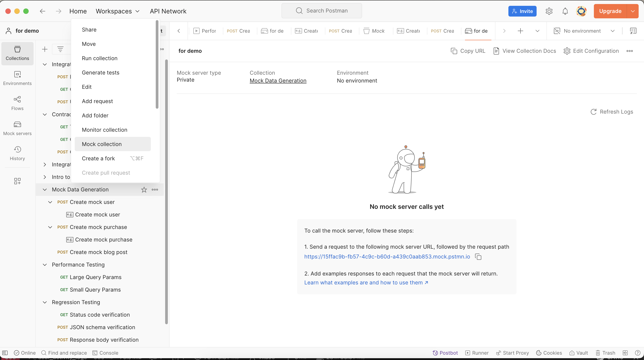The height and width of the screenshot is (360, 644).
Task: Click the mock.pstmn.io server URL
Action: coord(387,257)
